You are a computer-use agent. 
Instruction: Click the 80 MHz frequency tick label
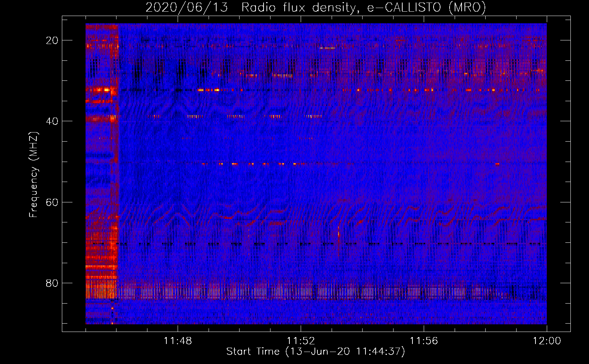click(x=52, y=283)
